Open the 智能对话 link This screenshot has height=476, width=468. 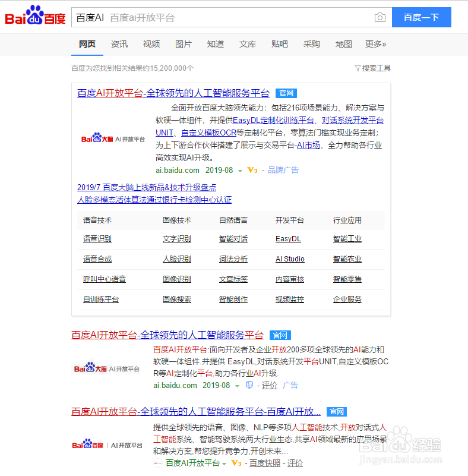coord(233,239)
